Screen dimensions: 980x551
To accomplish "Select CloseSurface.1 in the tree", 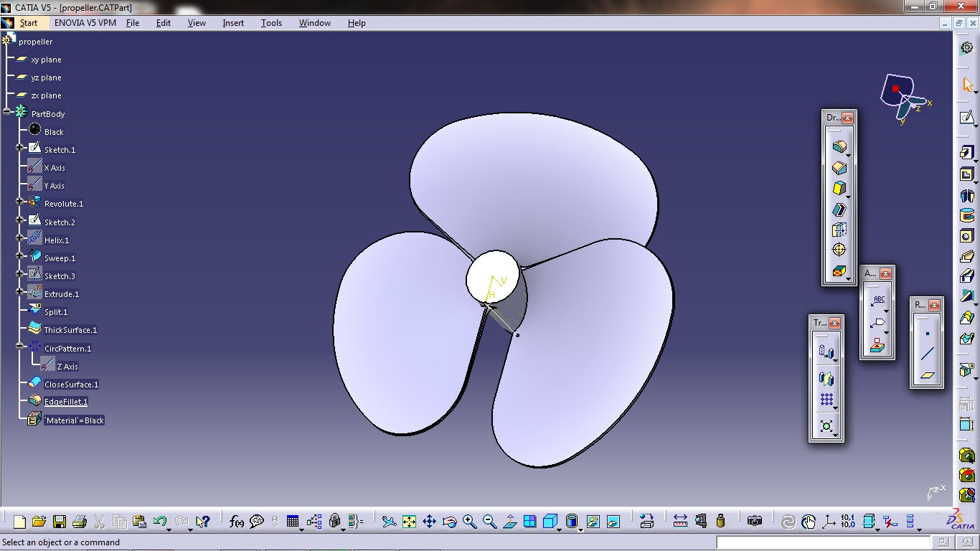I will point(71,385).
